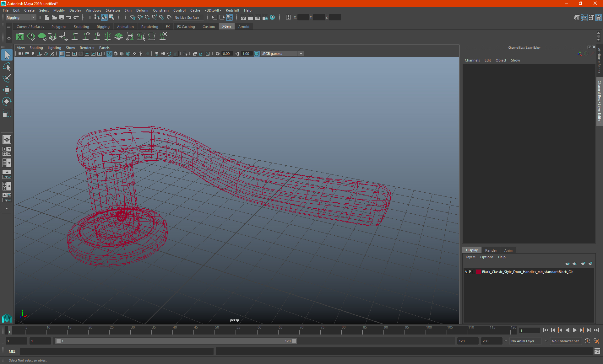Click the XGen preview eye icon on the shelf

point(31,37)
